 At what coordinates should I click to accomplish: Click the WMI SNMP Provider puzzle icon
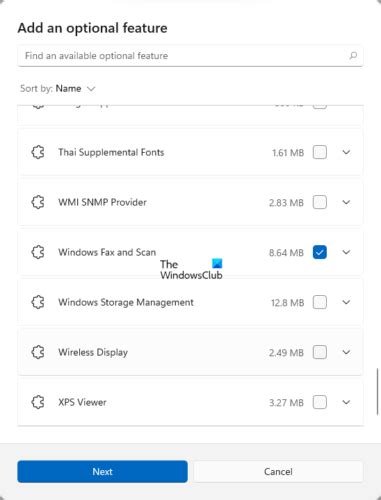point(38,202)
